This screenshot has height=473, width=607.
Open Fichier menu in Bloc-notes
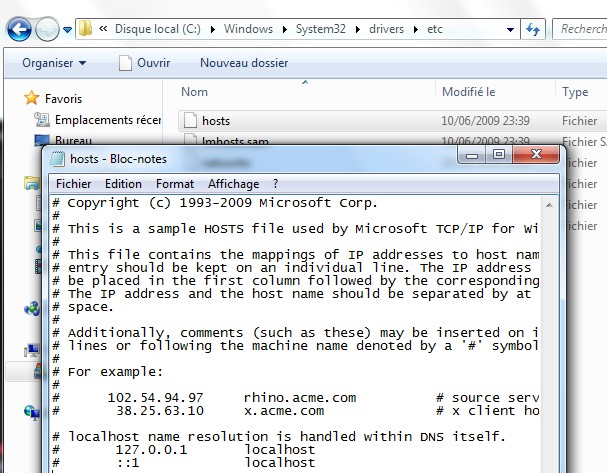coord(74,184)
